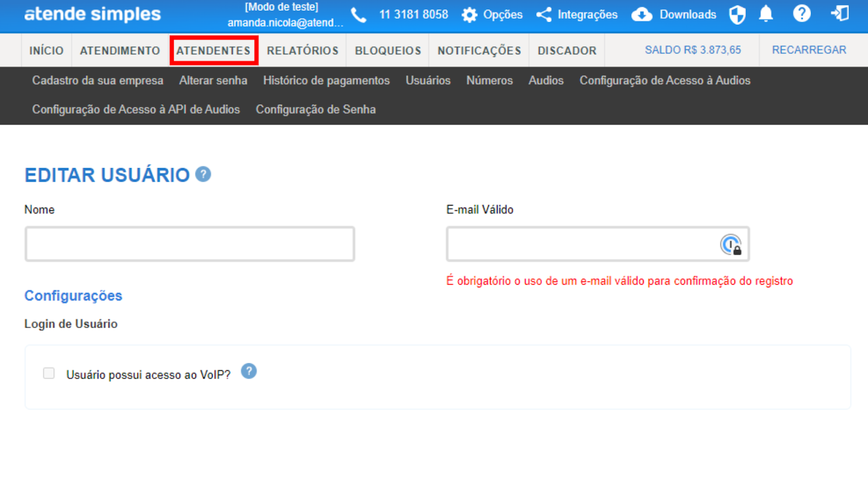Open Opções gear settings
Image resolution: width=868 pixels, height=488 pixels.
point(469,15)
